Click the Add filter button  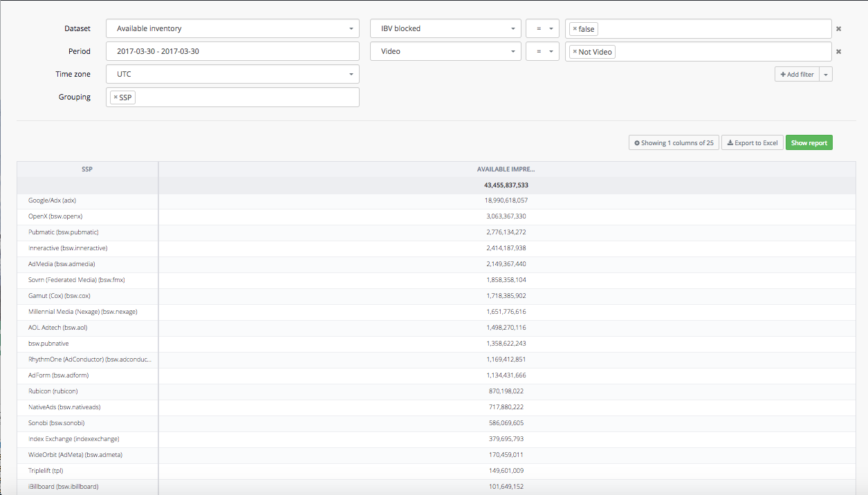click(797, 75)
